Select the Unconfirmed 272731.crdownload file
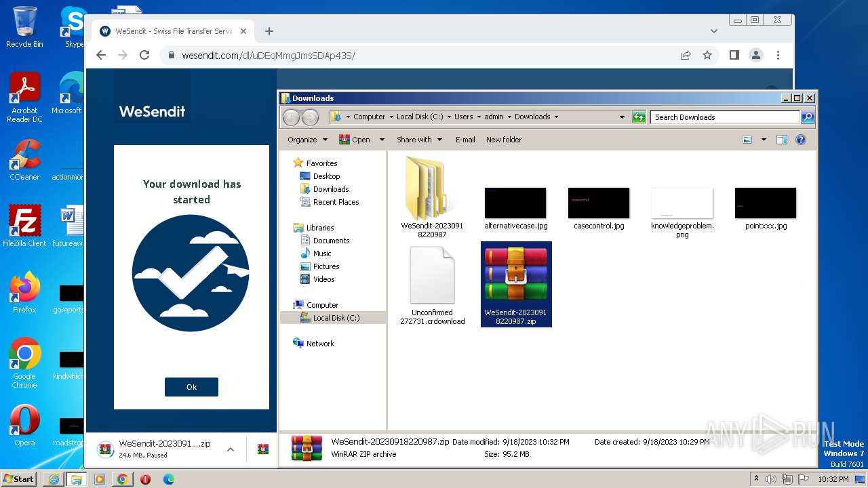The height and width of the screenshot is (488, 868). coord(432,285)
